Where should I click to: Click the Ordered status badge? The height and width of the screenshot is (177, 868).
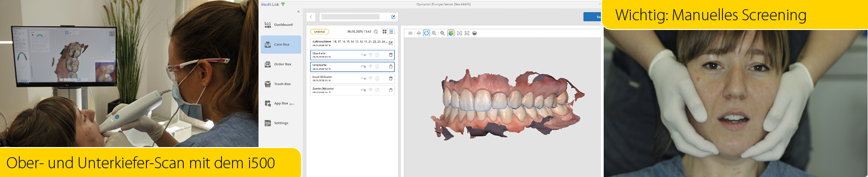pyautogui.click(x=320, y=32)
